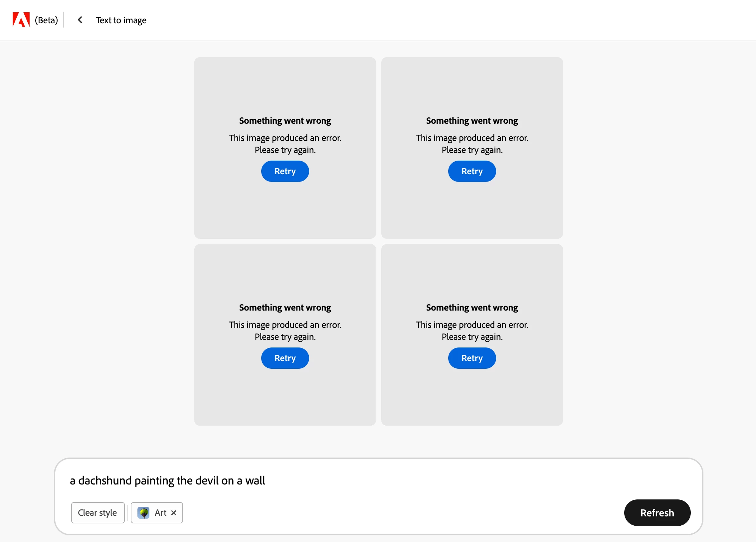Click the Adobe logo icon

[21, 20]
